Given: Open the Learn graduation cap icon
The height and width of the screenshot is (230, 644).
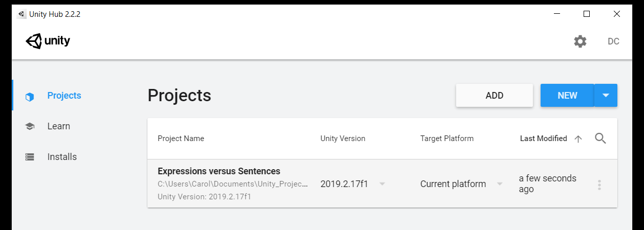Looking at the screenshot, I should [x=30, y=126].
